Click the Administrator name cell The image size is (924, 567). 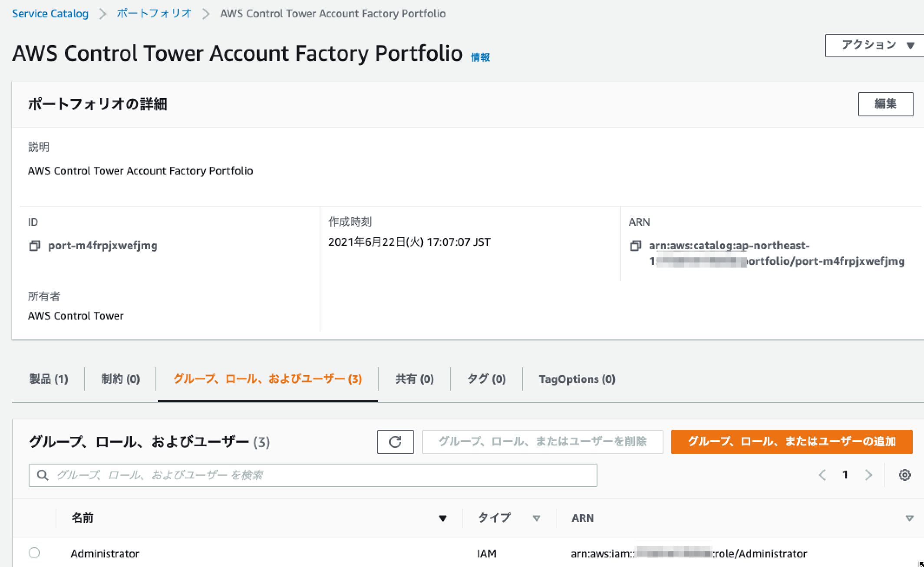105,554
